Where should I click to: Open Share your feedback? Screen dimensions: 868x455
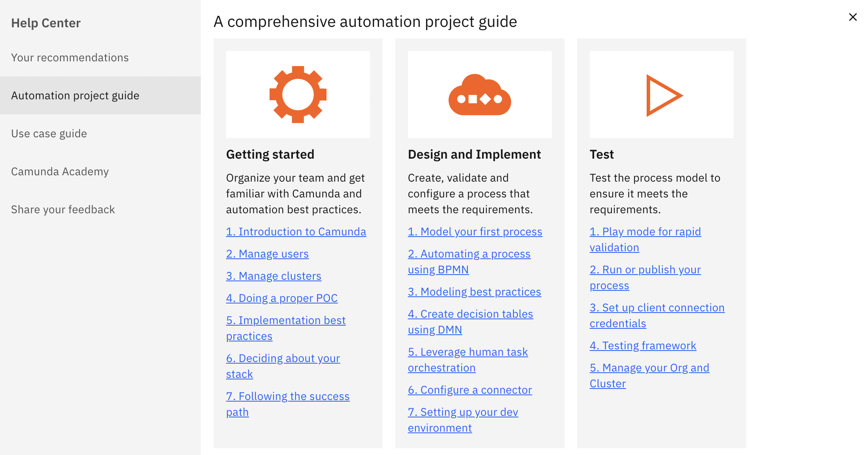[63, 209]
